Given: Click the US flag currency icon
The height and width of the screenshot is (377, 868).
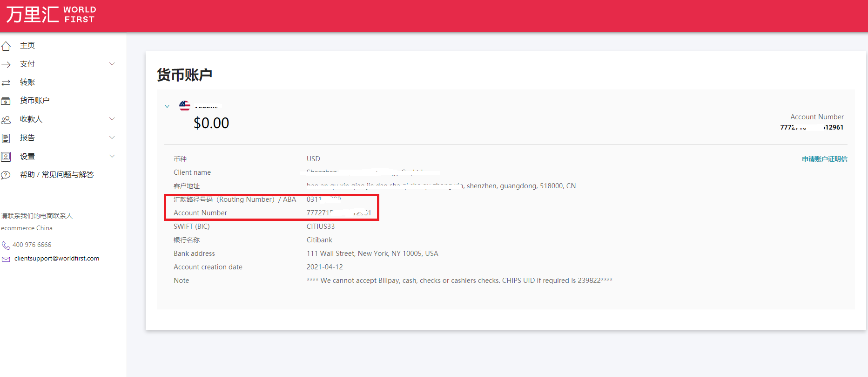Looking at the screenshot, I should 185,106.
